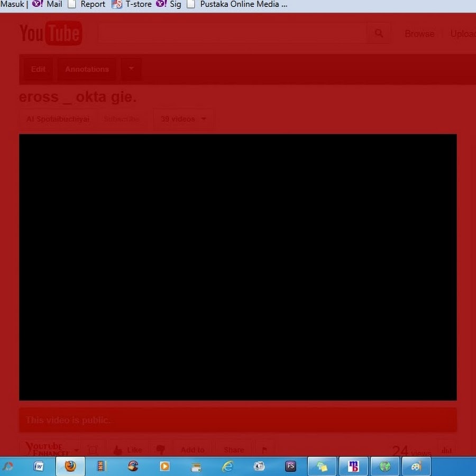Click the YouTube logo
The height and width of the screenshot is (476, 476).
pos(51,33)
